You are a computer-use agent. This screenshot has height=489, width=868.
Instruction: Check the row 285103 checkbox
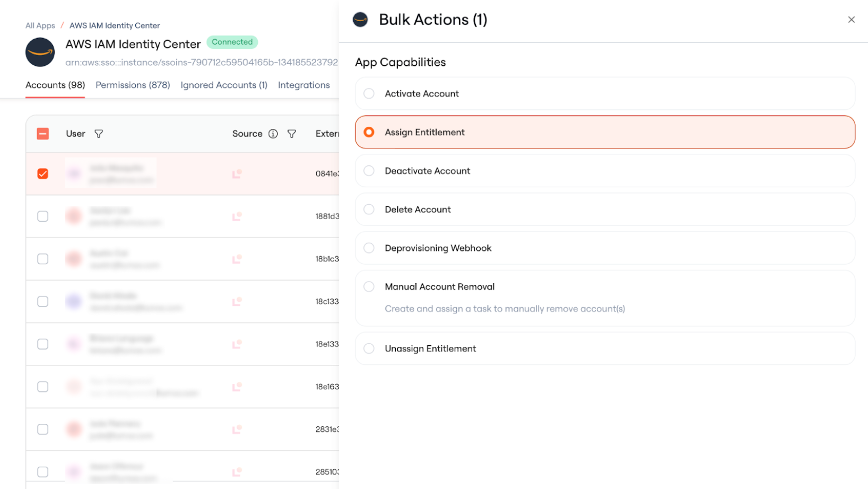click(x=43, y=472)
